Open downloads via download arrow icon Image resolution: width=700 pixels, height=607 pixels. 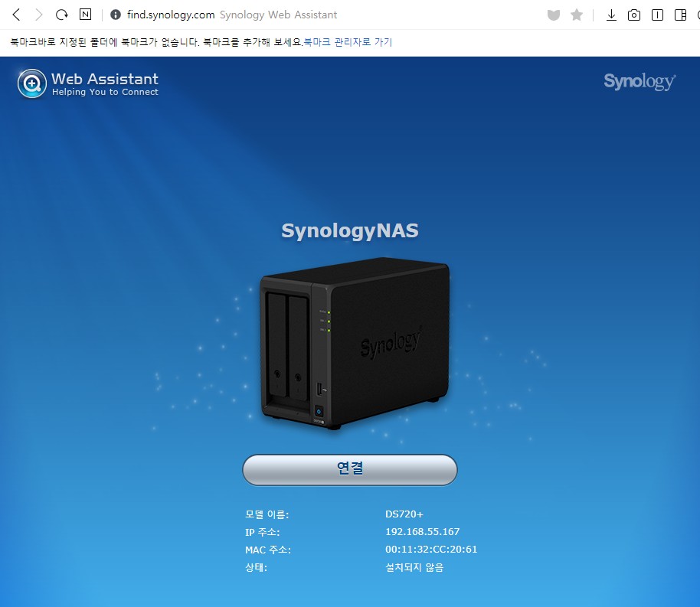611,15
